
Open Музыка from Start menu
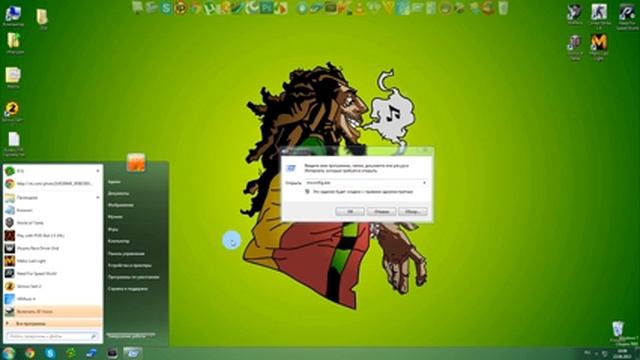tap(115, 217)
